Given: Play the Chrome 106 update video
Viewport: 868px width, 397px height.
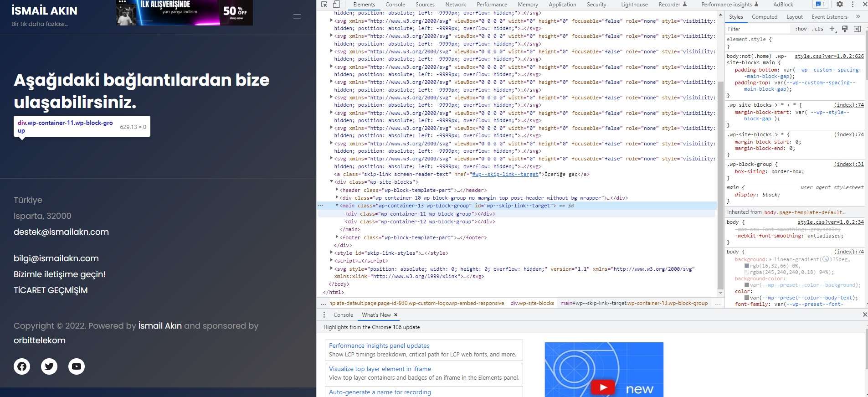Looking at the screenshot, I should coord(603,387).
